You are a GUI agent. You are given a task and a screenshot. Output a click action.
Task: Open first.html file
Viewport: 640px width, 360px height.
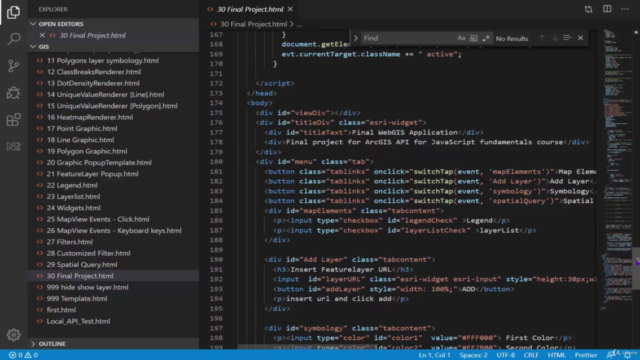(61, 310)
